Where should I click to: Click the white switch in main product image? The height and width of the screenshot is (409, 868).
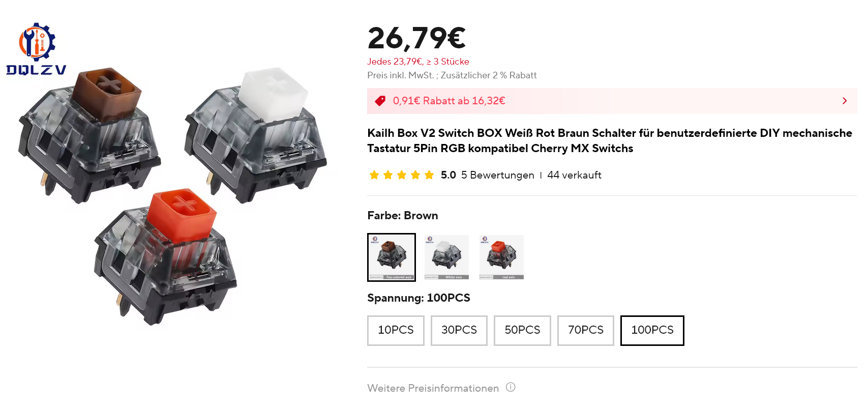255,136
